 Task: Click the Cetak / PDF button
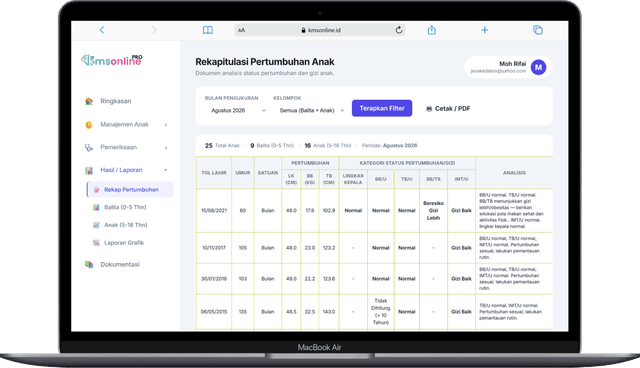tap(448, 109)
